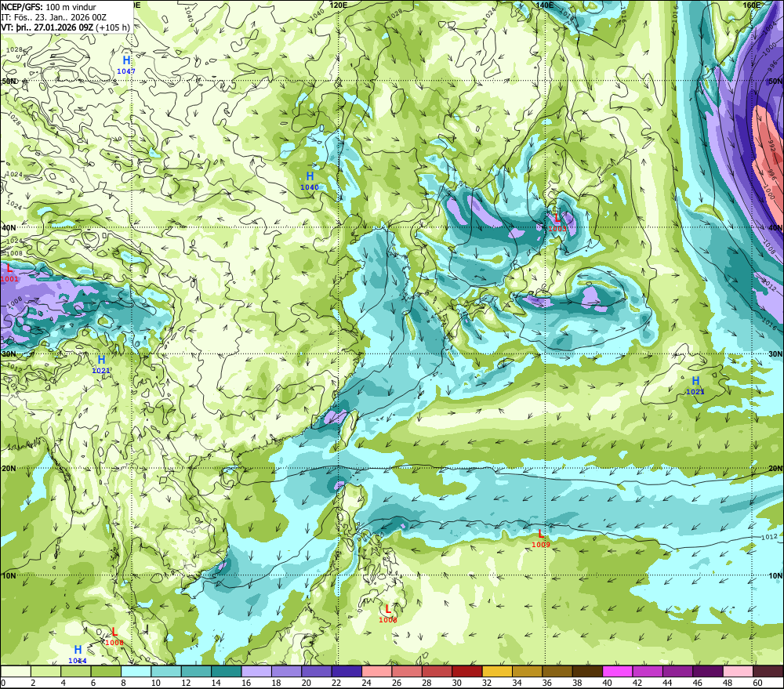Click the legend scale number '24'
Viewport: 784px width, 689px height.
(x=366, y=683)
